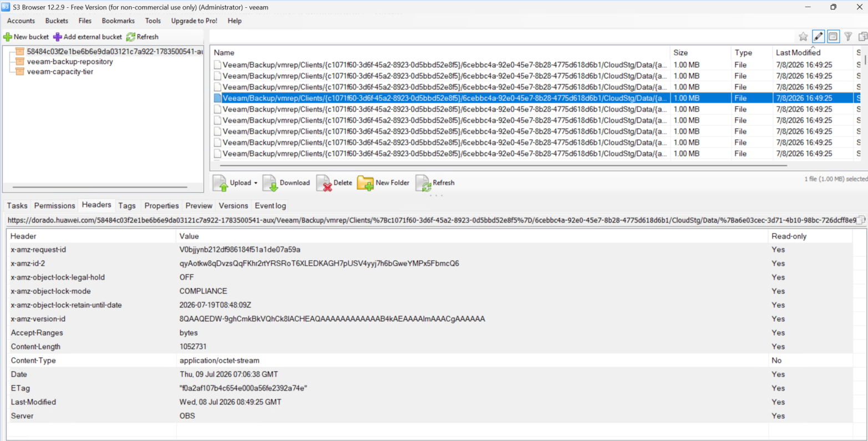Click the Server value OBS
This screenshot has width=868, height=441.
pyautogui.click(x=187, y=416)
